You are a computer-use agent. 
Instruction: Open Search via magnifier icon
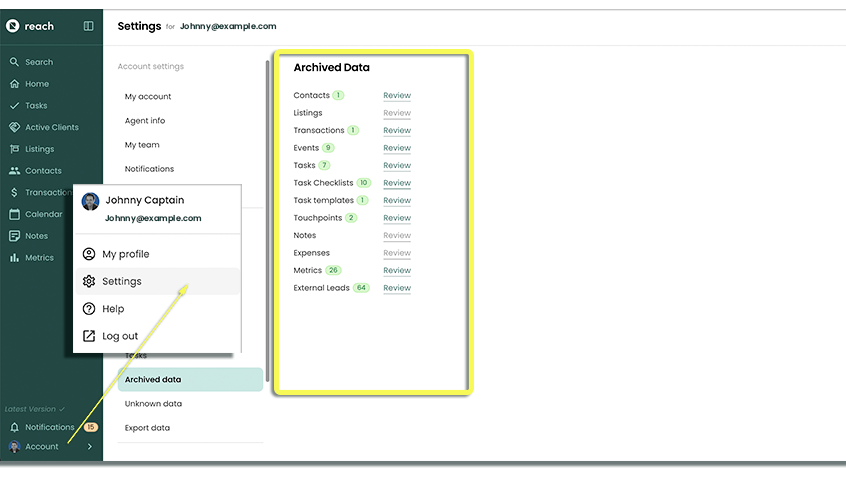coord(14,62)
